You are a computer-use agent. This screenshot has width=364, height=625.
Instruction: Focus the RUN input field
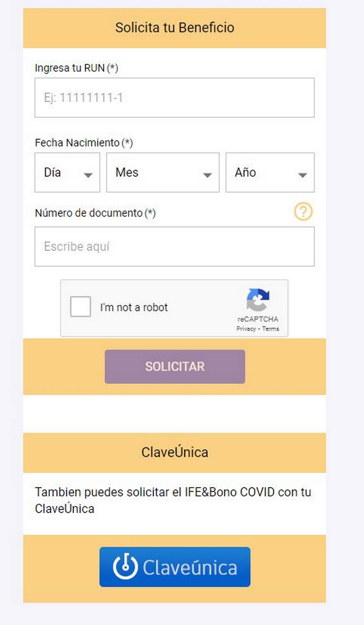[175, 97]
